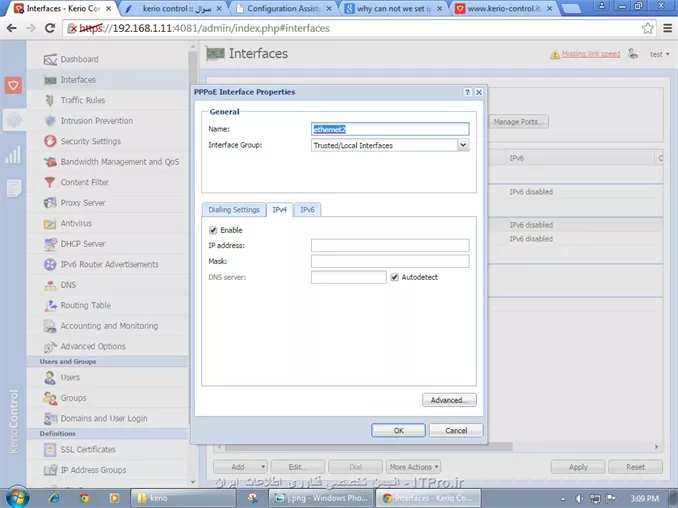Open the Routing Table icon
The width and height of the screenshot is (678, 508).
[50, 305]
